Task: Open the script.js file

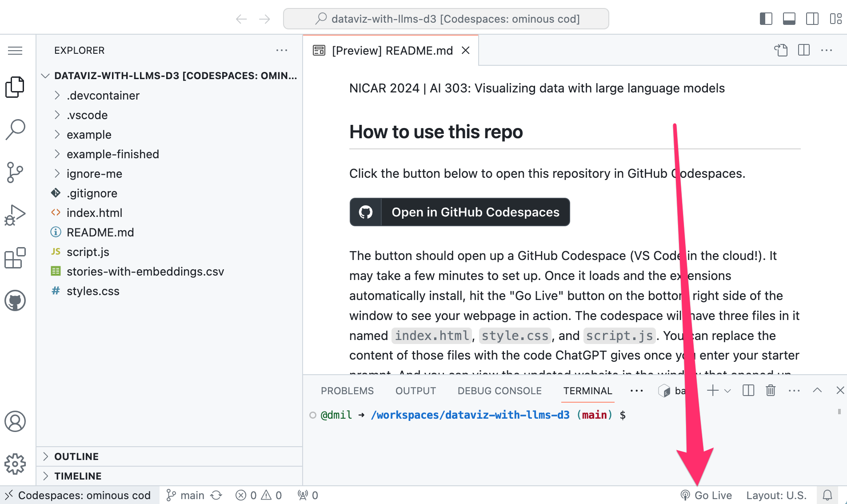Action: [169, 252]
